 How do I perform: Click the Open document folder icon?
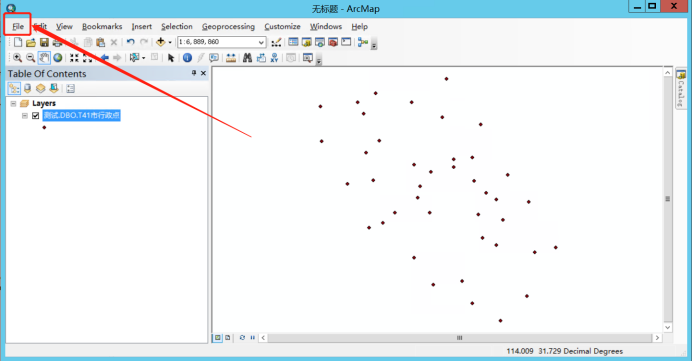coord(31,42)
